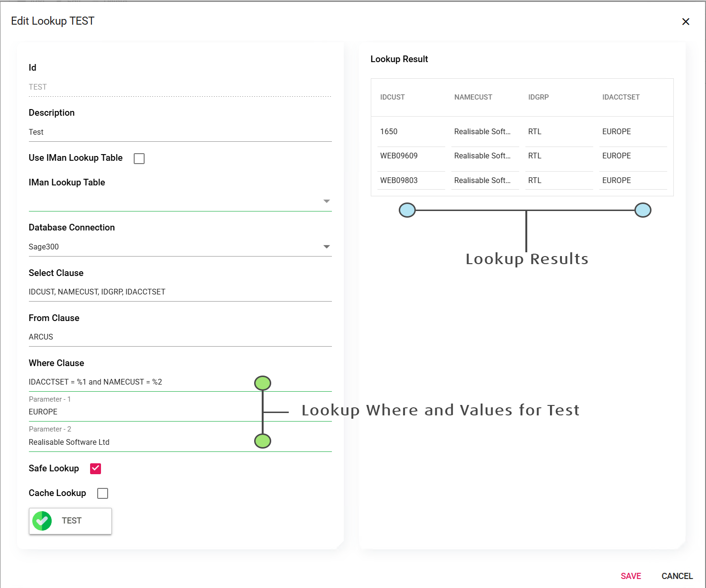Click the green checkmark icon on TEST button
This screenshot has width=706, height=588.
coord(42,521)
